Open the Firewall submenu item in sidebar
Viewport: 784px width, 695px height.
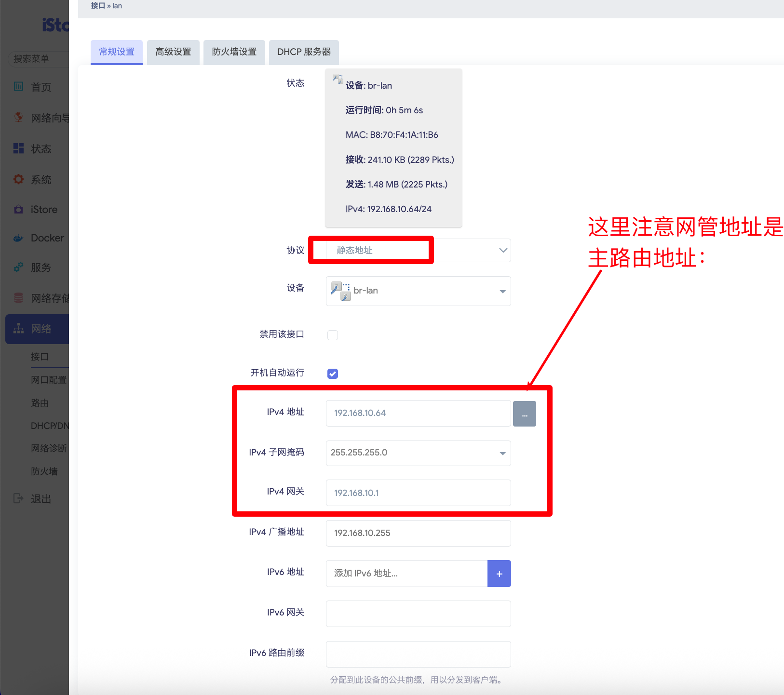click(x=44, y=471)
